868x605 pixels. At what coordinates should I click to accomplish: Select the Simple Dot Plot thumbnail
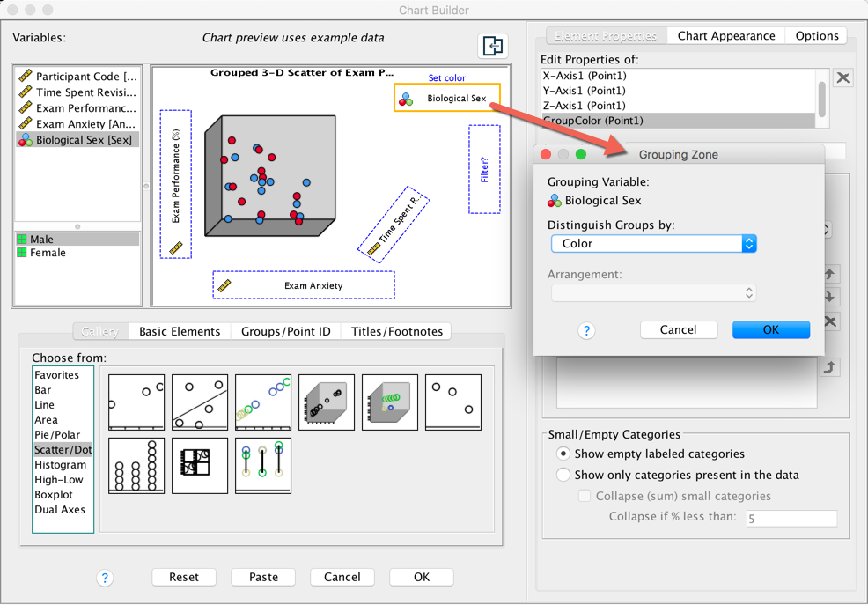click(x=136, y=466)
